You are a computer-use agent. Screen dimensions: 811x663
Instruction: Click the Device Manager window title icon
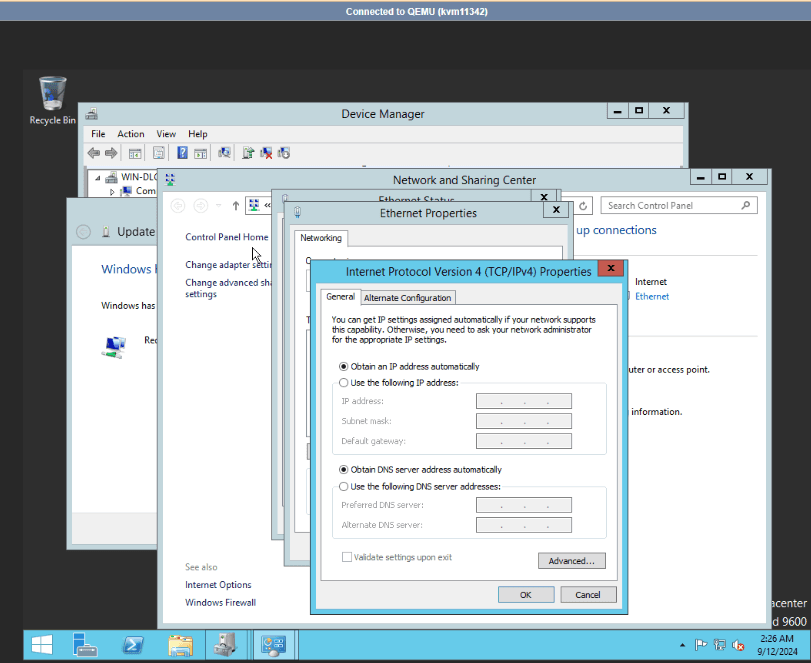click(x=92, y=113)
